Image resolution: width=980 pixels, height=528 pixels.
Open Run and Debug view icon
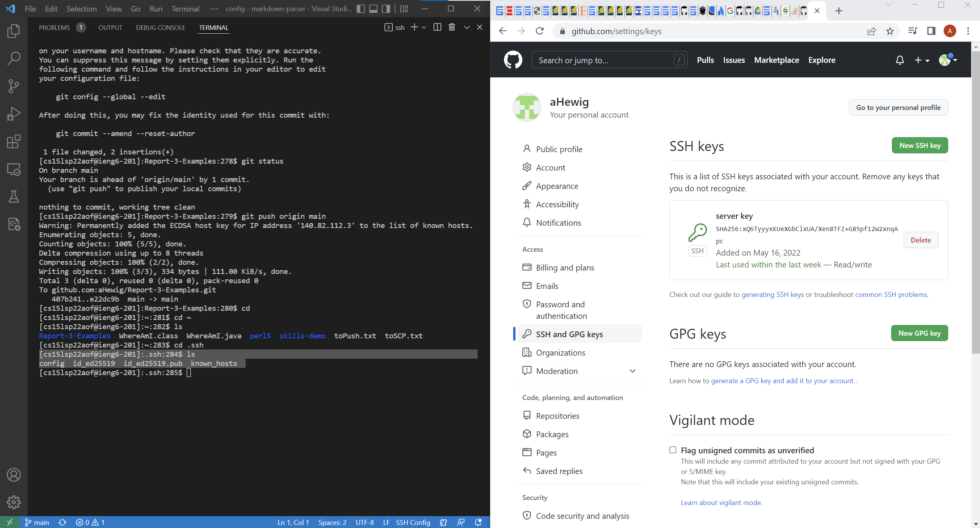[14, 114]
